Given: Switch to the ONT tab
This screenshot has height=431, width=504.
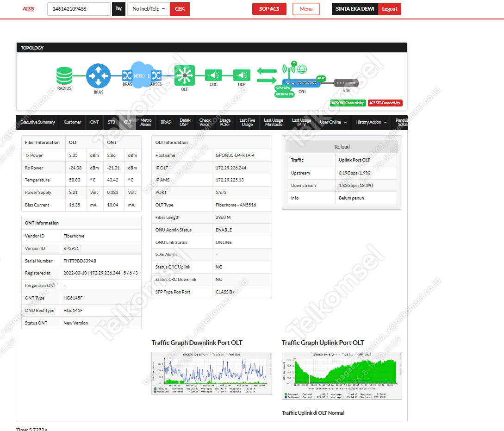Looking at the screenshot, I should tap(94, 122).
